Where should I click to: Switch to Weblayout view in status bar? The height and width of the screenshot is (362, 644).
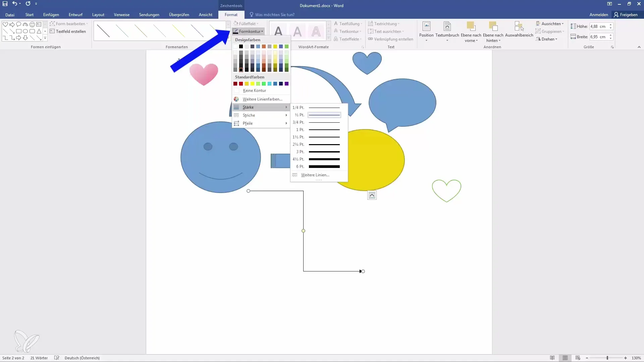click(578, 358)
